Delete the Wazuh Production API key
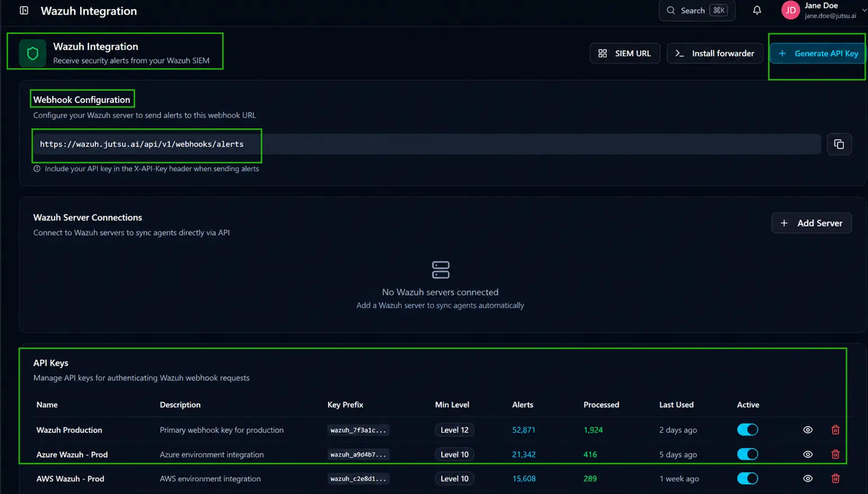 [835, 430]
